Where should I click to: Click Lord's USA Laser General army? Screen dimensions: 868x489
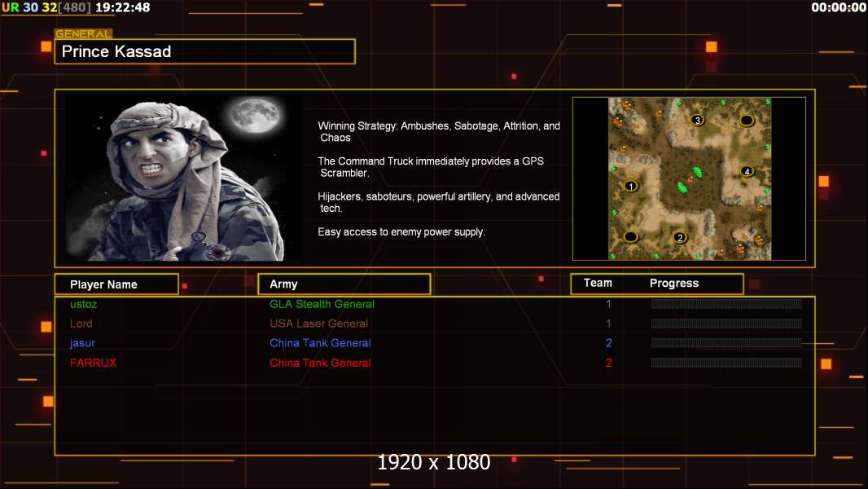click(319, 324)
